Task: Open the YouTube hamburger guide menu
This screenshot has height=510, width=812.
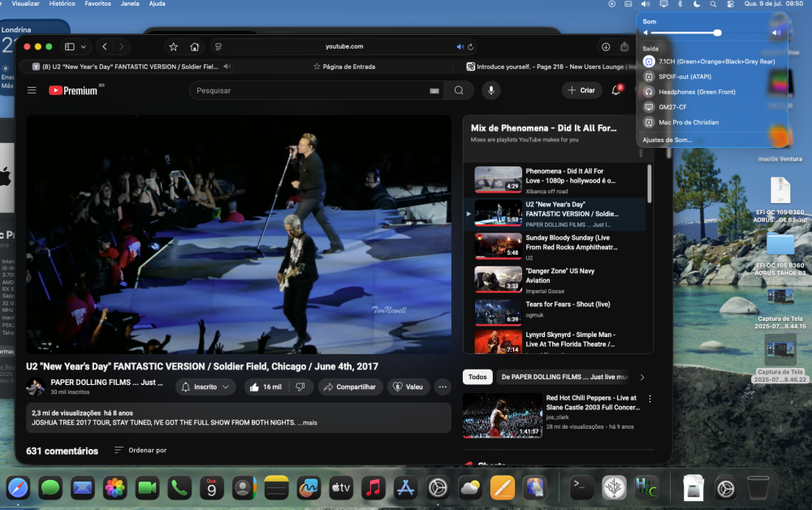Action: 32,90
